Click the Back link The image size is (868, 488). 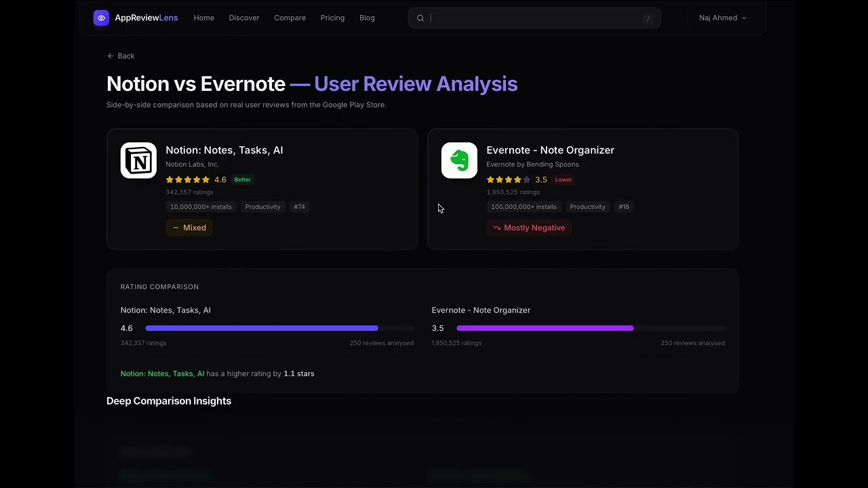tap(121, 56)
